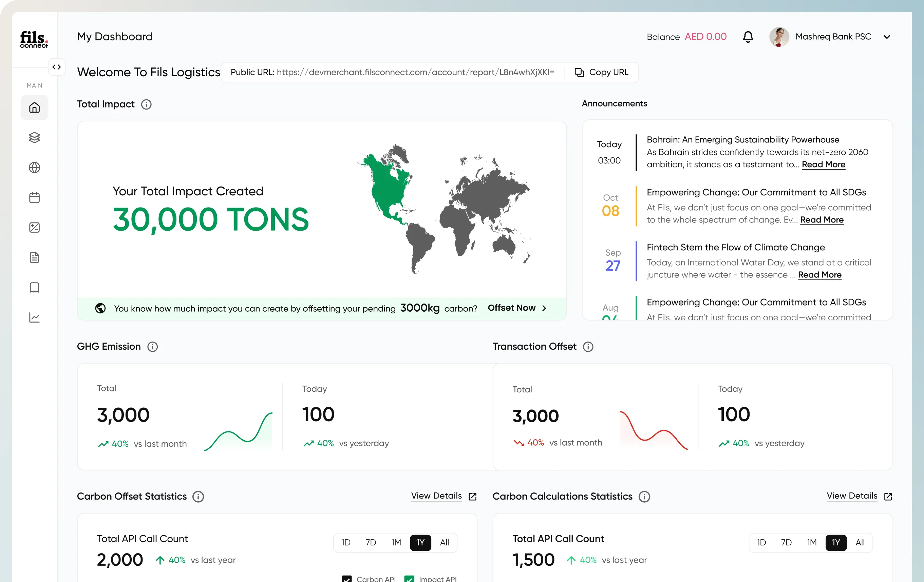
Task: Select 7D range in Carbon Offset Statistics
Action: pos(371,542)
